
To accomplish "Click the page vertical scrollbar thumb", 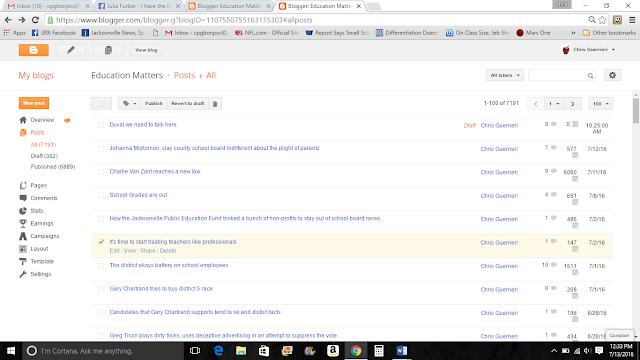I will (636, 110).
